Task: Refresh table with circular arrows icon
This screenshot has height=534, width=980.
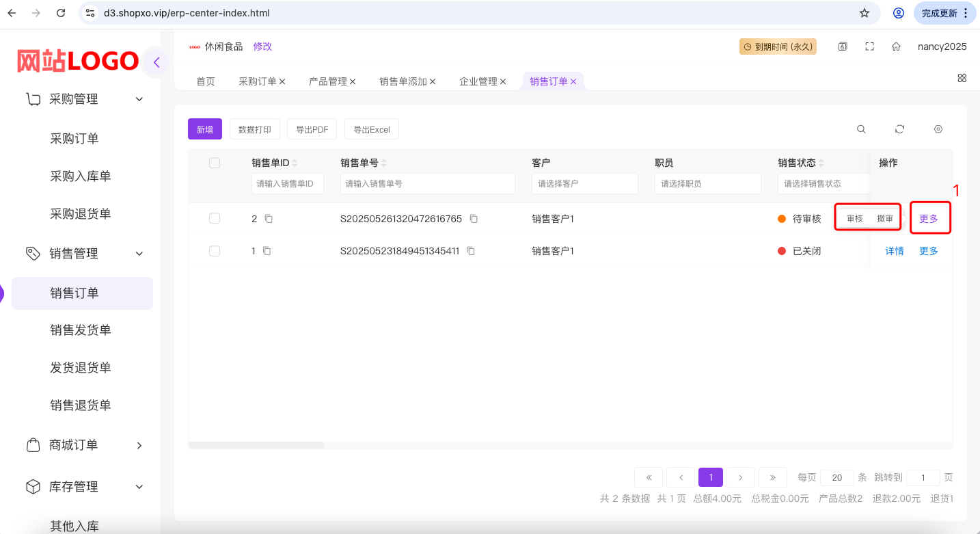Action: click(900, 129)
